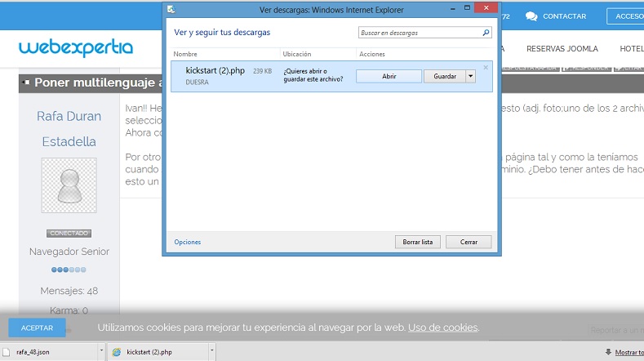Screen dimensions: 644x361
Task: Click the Abrir button for kickstart (2).php
Action: click(389, 76)
